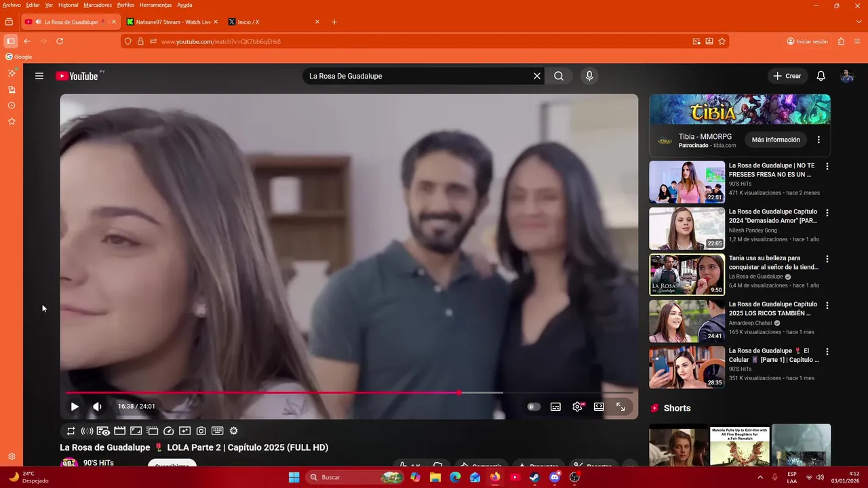Open Windows Start menu
Screen dimensions: 868x488
click(x=294, y=477)
